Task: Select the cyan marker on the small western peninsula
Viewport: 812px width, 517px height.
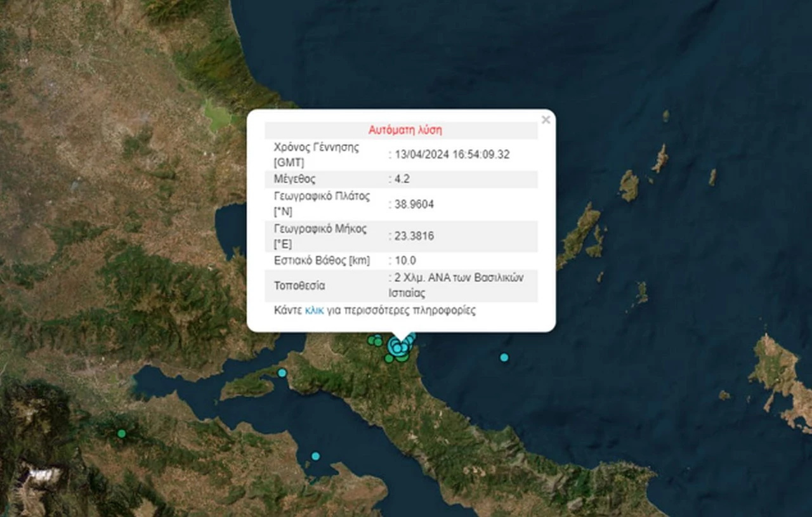Action: 282,373
